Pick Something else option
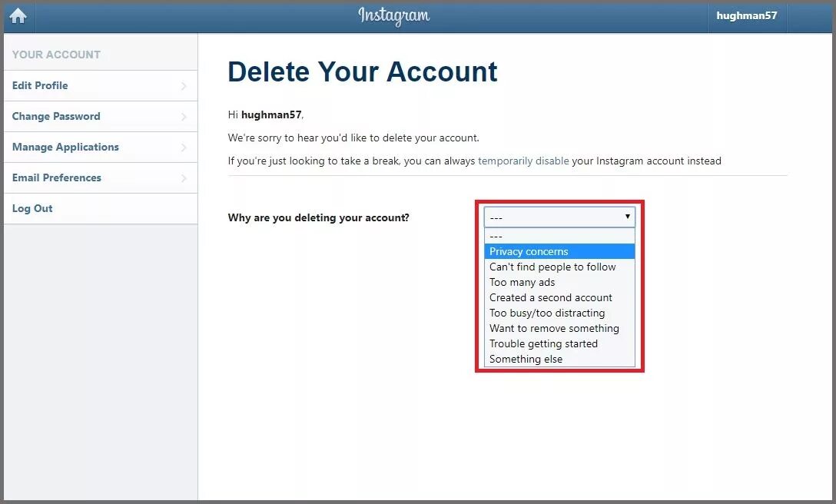836x504 pixels. (x=559, y=359)
